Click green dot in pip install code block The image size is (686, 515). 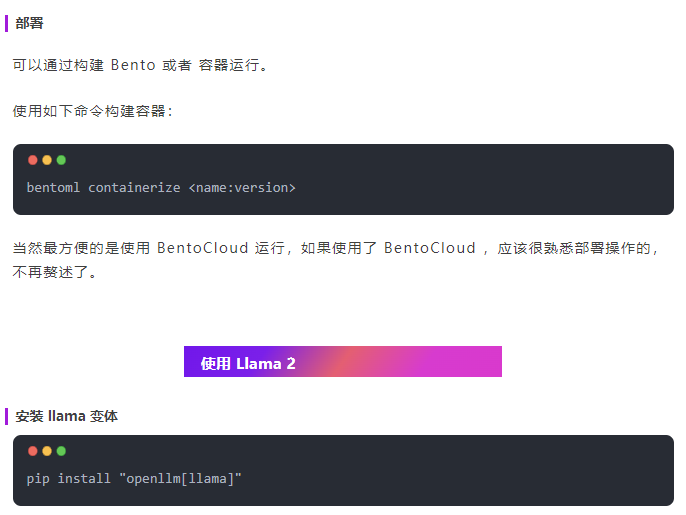[x=61, y=451]
